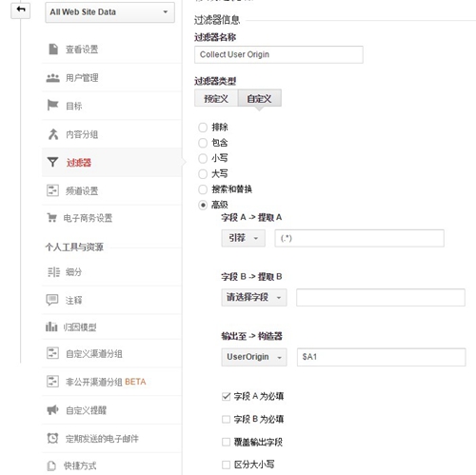Image resolution: width=476 pixels, height=475 pixels.
Task: Select the 过滤器 funnel icon
Action: pos(52,162)
